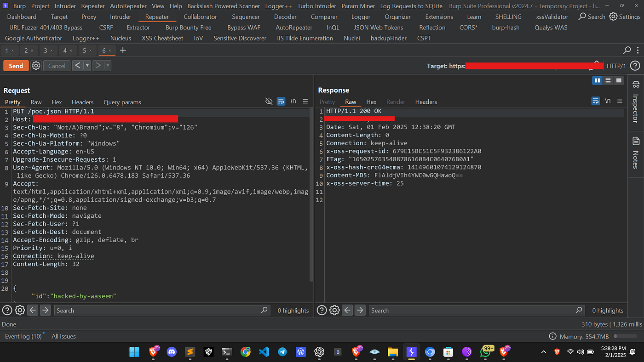Toggle \n newline display in Request editor
The width and height of the screenshot is (644, 362).
pyautogui.click(x=293, y=102)
